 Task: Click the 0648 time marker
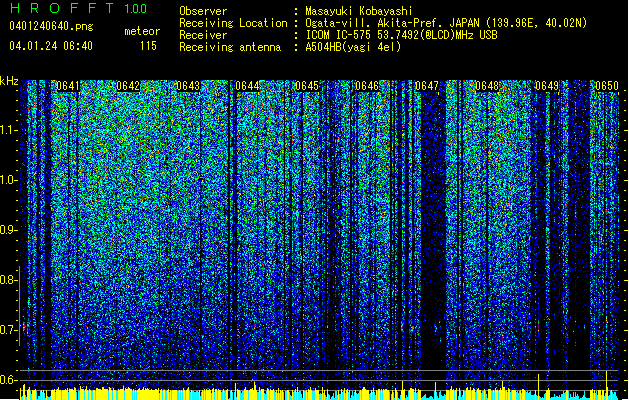(x=487, y=86)
